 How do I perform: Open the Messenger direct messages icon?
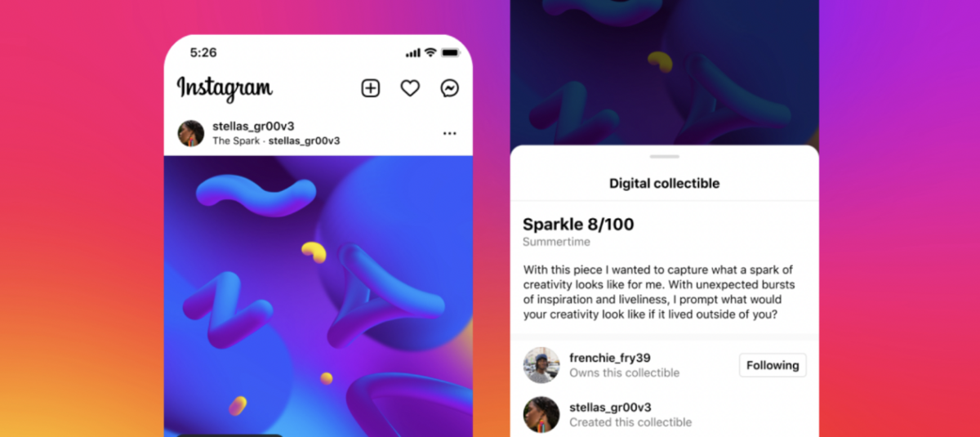pyautogui.click(x=450, y=88)
